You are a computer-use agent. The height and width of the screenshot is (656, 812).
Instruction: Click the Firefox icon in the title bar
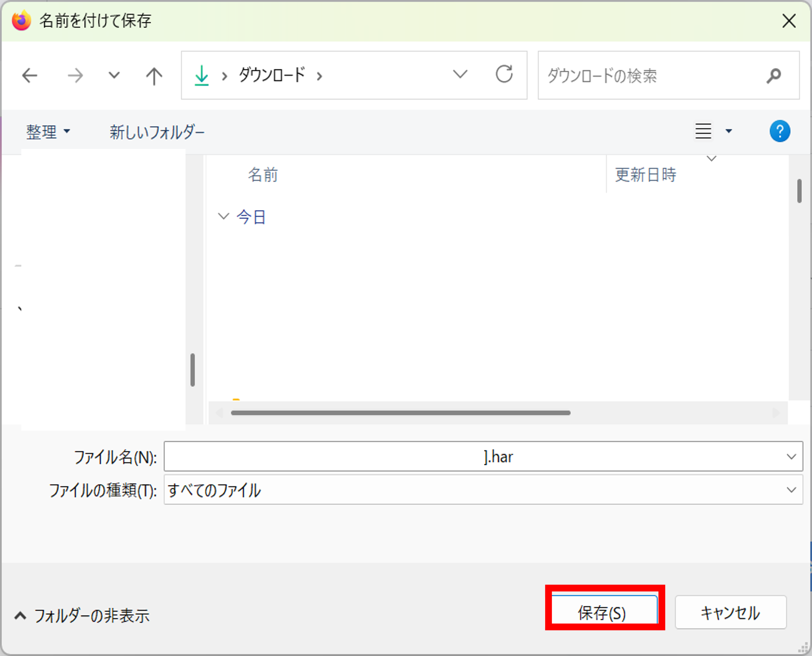click(x=22, y=20)
